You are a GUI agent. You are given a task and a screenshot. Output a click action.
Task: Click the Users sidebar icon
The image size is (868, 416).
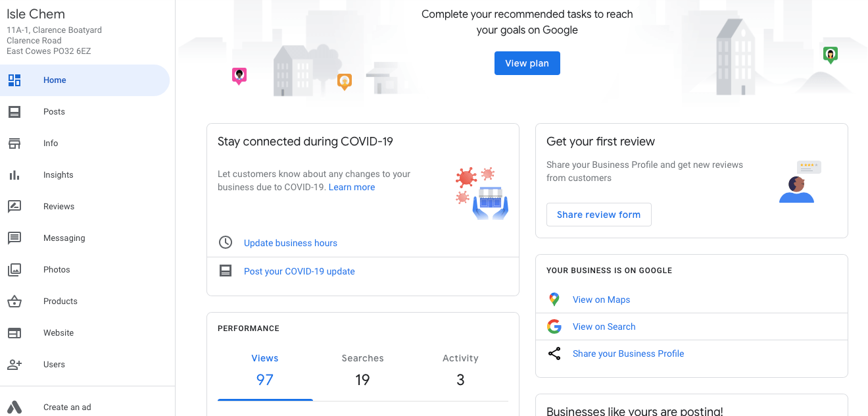click(x=14, y=364)
